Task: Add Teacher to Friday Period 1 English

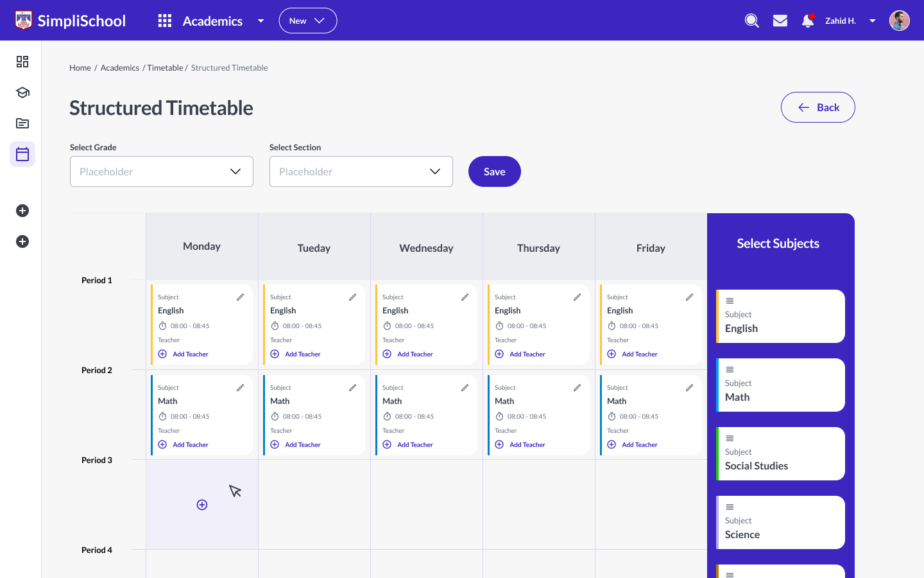Action: (633, 354)
